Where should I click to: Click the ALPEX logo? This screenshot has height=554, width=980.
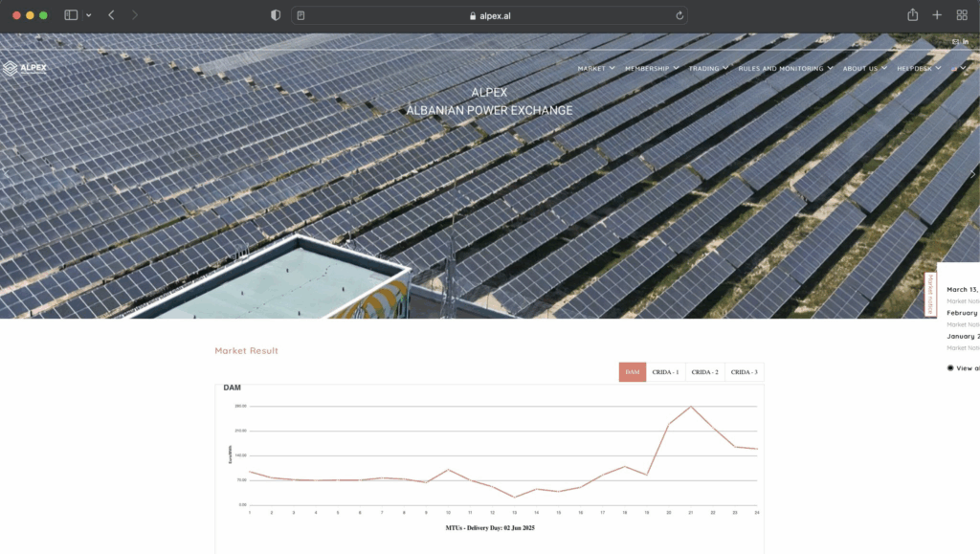[x=25, y=68]
